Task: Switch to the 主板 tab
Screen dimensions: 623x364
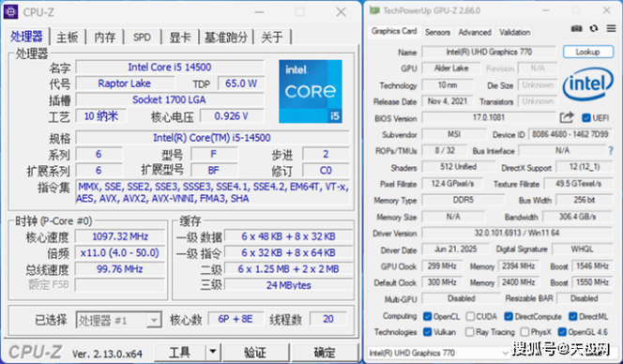Action: (x=68, y=38)
